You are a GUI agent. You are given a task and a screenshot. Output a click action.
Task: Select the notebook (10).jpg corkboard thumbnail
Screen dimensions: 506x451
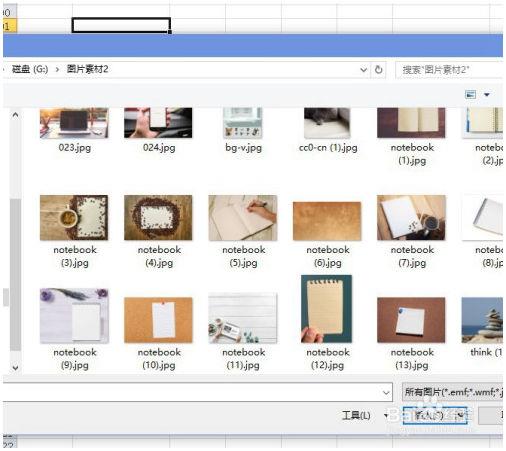pos(158,320)
